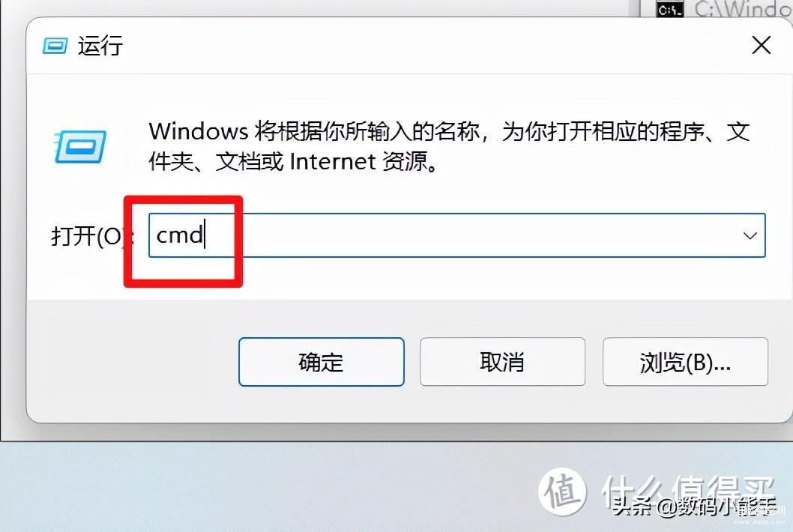Click the 打开(O): field label
The width and height of the screenshot is (793, 532).
(89, 236)
